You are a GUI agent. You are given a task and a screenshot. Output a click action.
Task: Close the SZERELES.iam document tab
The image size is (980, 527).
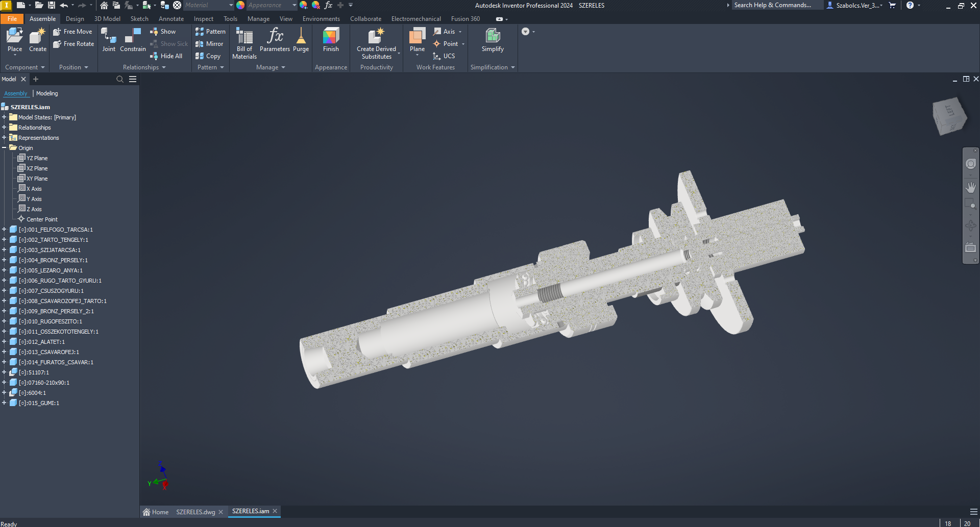point(275,511)
